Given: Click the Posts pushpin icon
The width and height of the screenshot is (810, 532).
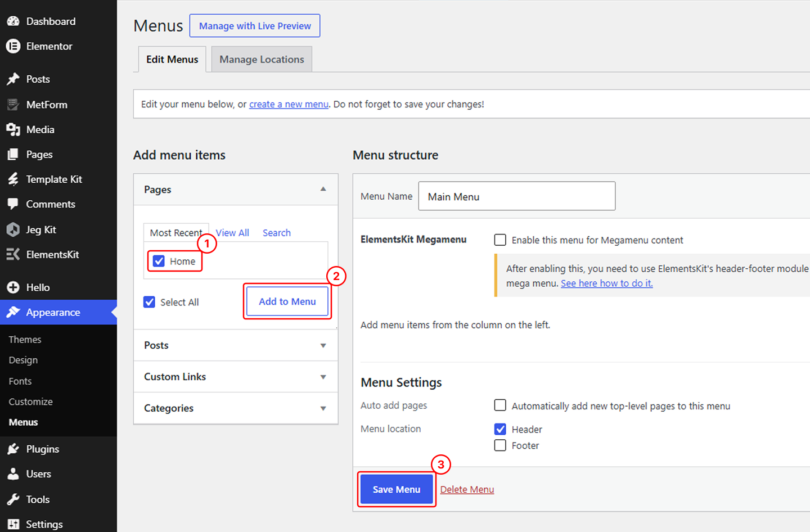Looking at the screenshot, I should pos(13,79).
